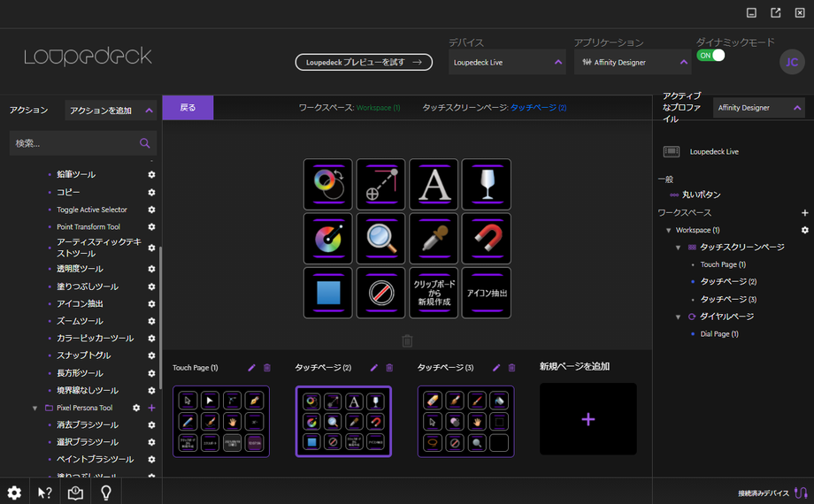
Task: Click the plus icon next to ワークスペース
Action: (x=804, y=213)
